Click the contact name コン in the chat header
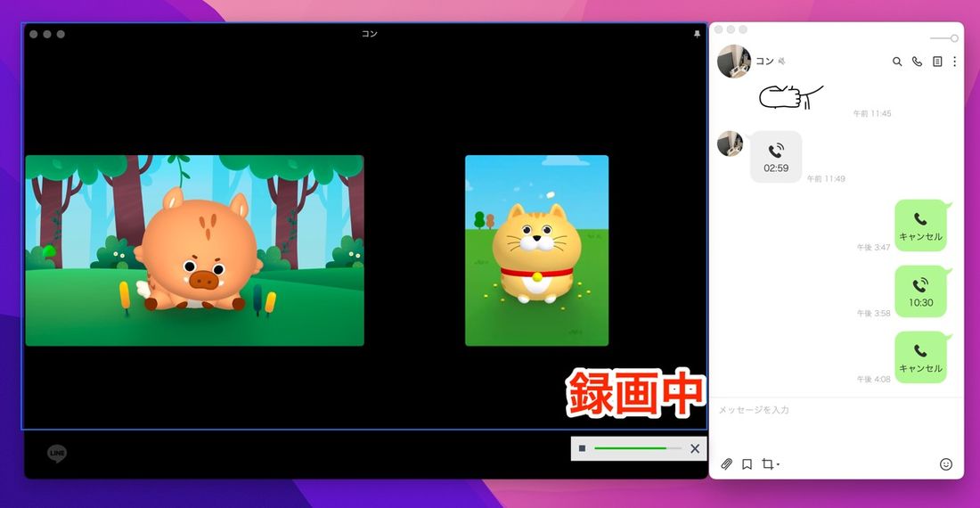The image size is (980, 508). [x=764, y=61]
